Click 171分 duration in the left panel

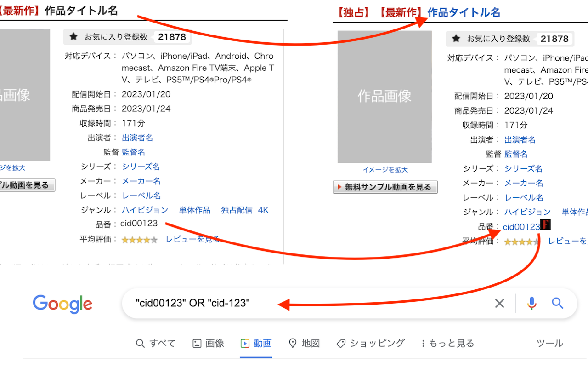134,123
